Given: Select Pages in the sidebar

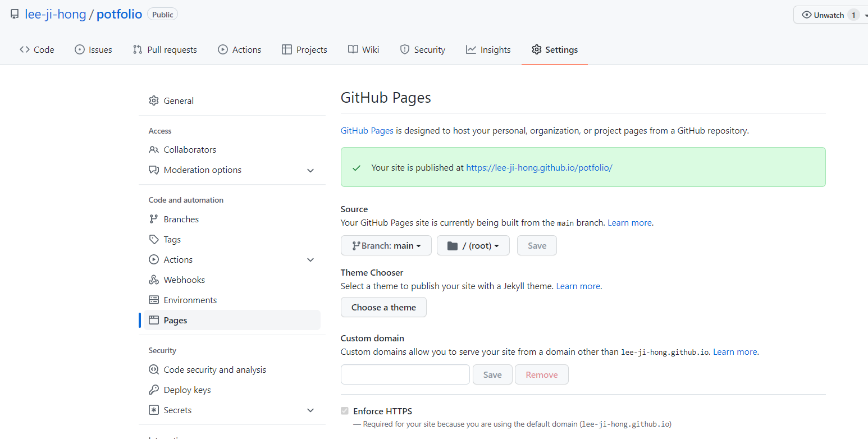Looking at the screenshot, I should [232, 320].
